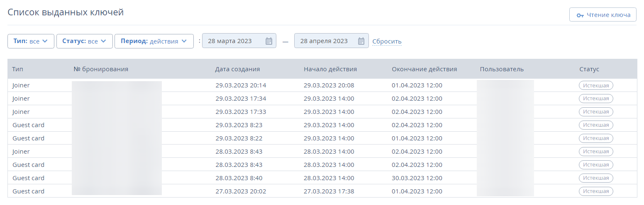Select creation date 29.03.2023 8:22

(x=239, y=138)
